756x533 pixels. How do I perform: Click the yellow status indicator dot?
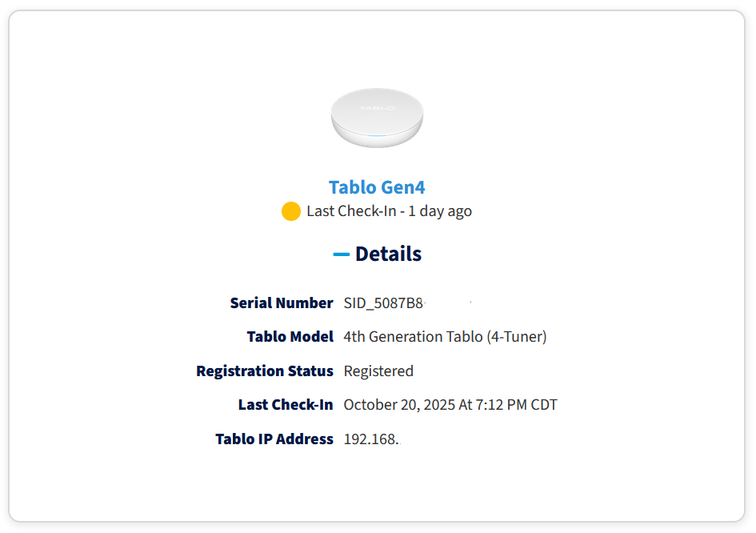point(291,211)
